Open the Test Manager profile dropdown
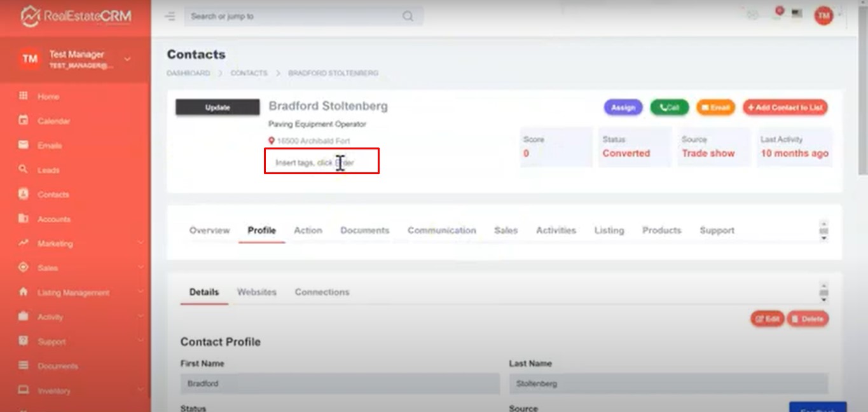 127,59
